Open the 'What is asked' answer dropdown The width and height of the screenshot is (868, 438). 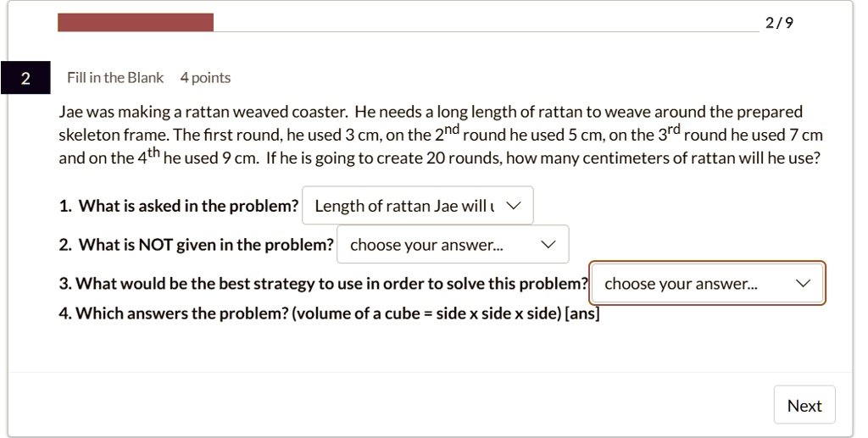pos(417,206)
